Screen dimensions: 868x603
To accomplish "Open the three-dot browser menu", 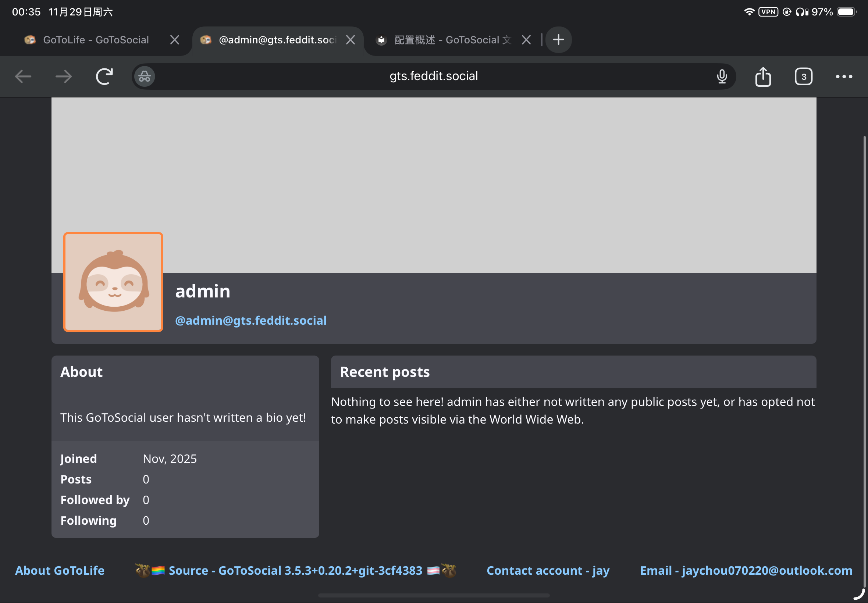I will point(844,77).
